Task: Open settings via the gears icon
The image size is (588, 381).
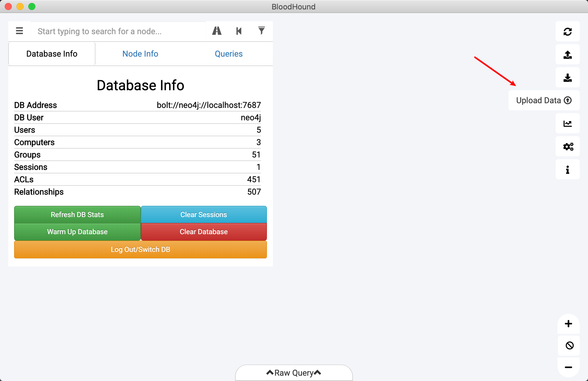Action: [567, 147]
